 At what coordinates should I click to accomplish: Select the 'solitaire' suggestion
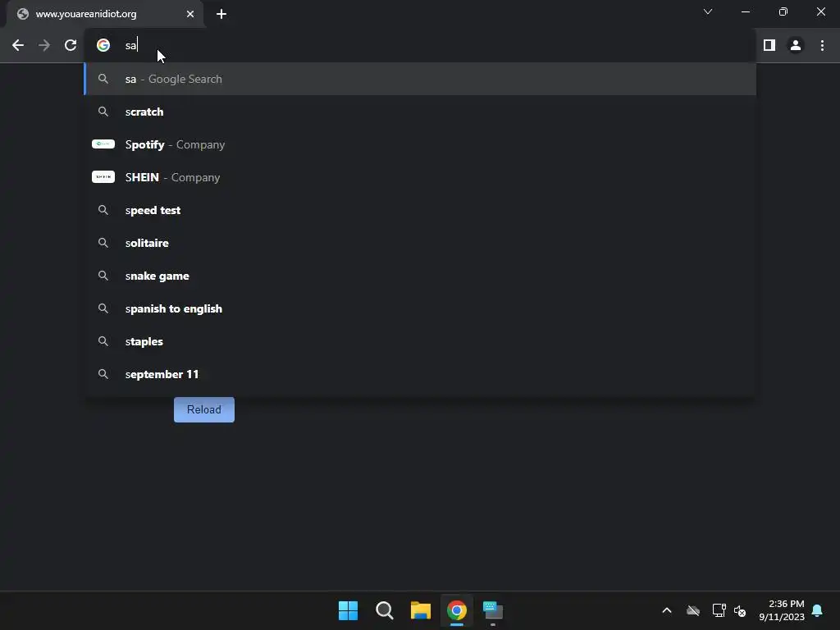click(x=420, y=243)
